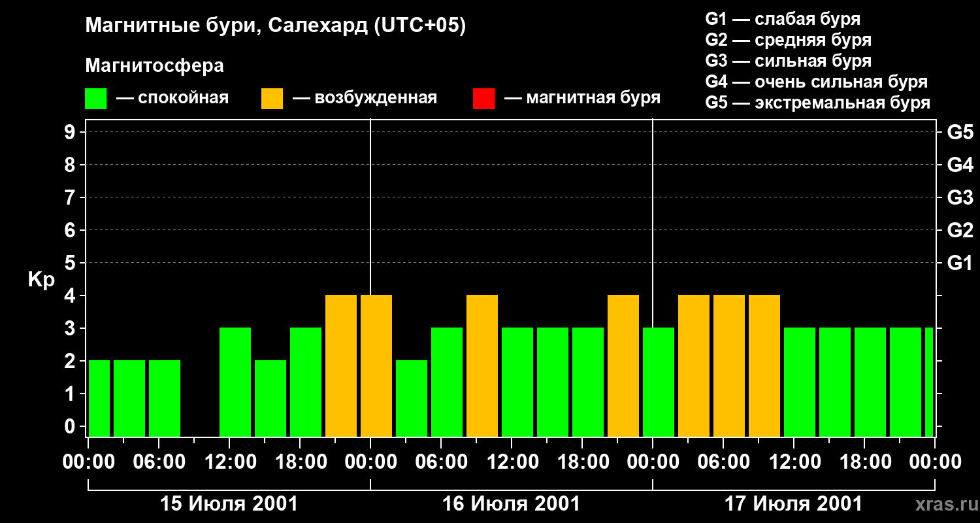The height and width of the screenshot is (523, 980).
Task: Click the G5 storm-level axis label
Action: point(960,132)
